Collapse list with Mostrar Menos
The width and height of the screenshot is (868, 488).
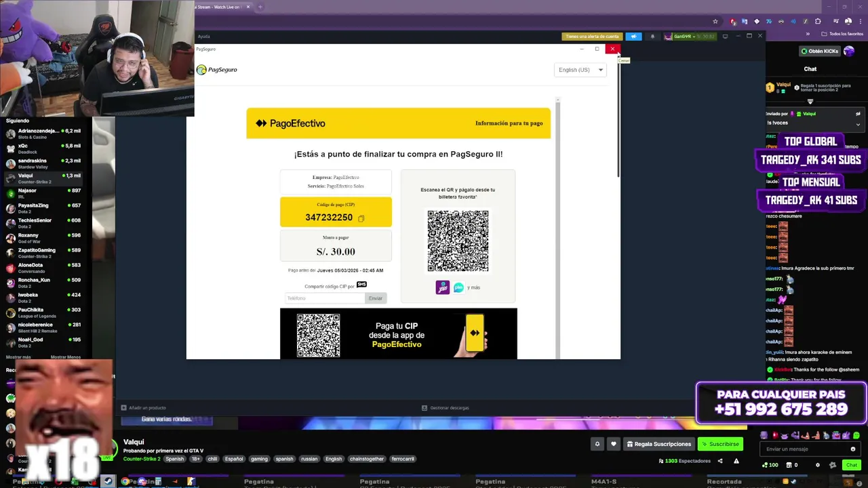pyautogui.click(x=66, y=357)
